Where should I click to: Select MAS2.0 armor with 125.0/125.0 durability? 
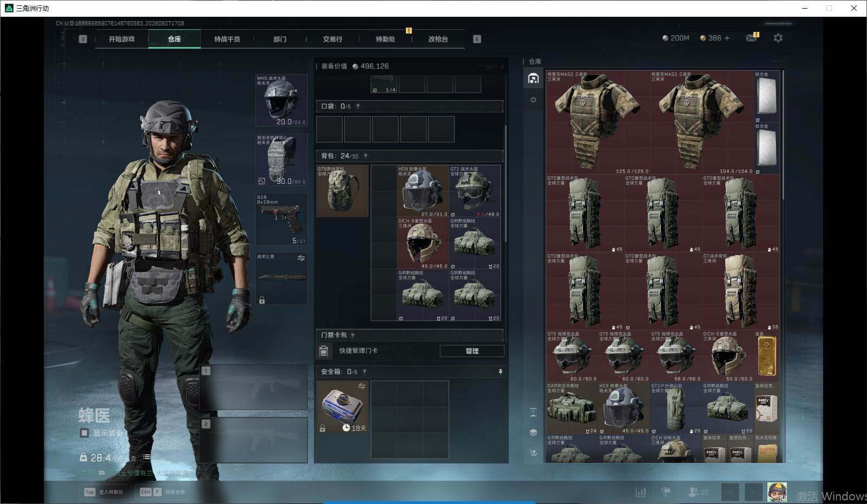tap(598, 122)
